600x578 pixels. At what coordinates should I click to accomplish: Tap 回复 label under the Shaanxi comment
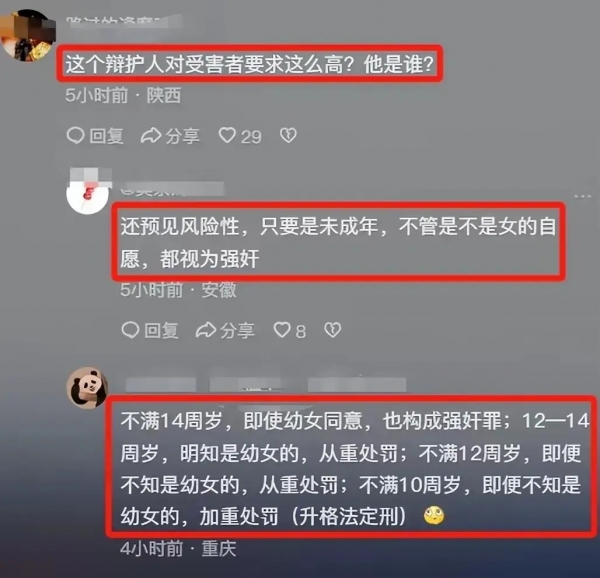tap(107, 136)
